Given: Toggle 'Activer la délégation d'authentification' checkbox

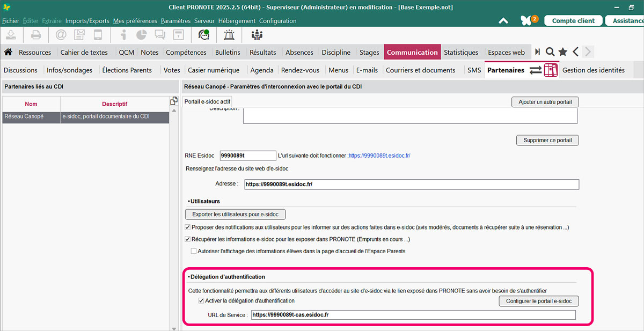Looking at the screenshot, I should pyautogui.click(x=201, y=301).
